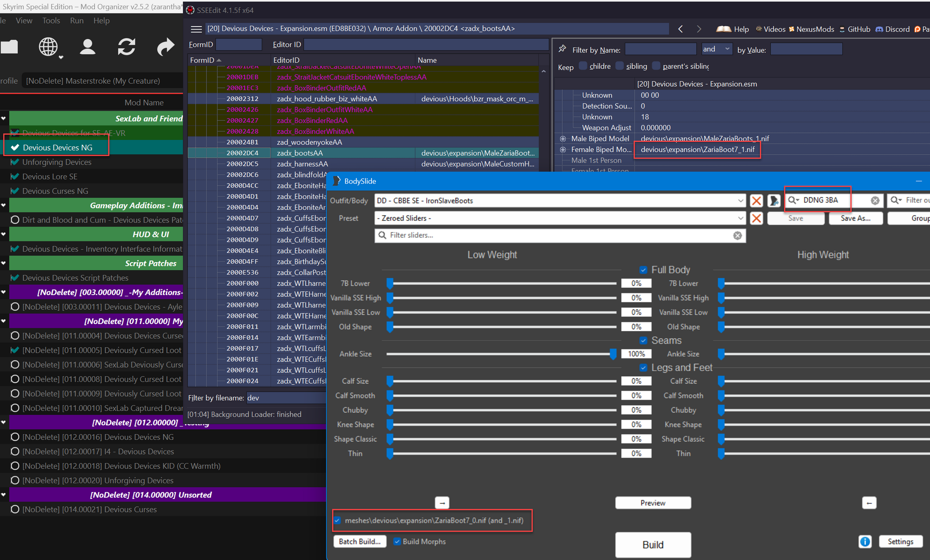Click the high-to-low weight arrow button
The height and width of the screenshot is (560, 930).
pyautogui.click(x=869, y=503)
